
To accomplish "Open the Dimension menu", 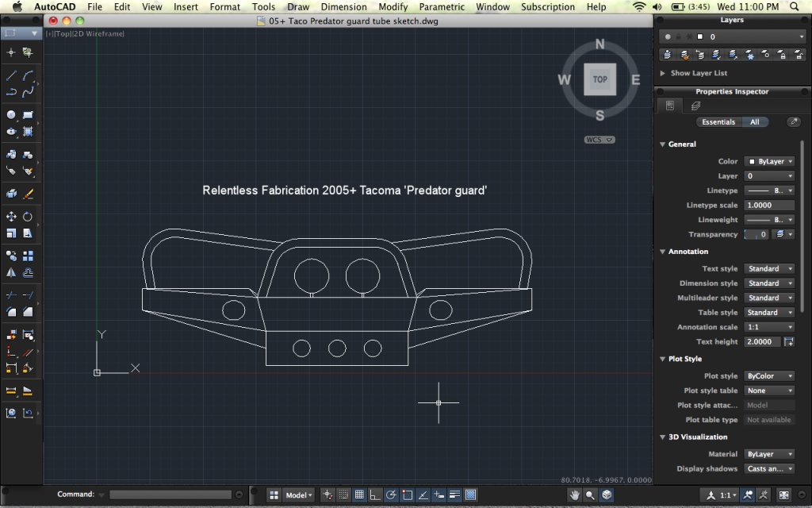I will point(344,6).
